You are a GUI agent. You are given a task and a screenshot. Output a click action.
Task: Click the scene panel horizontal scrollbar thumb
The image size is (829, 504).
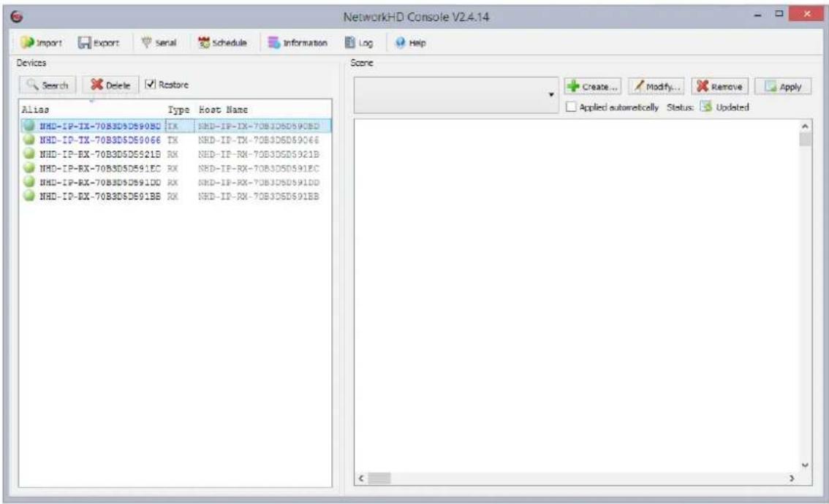379,478
